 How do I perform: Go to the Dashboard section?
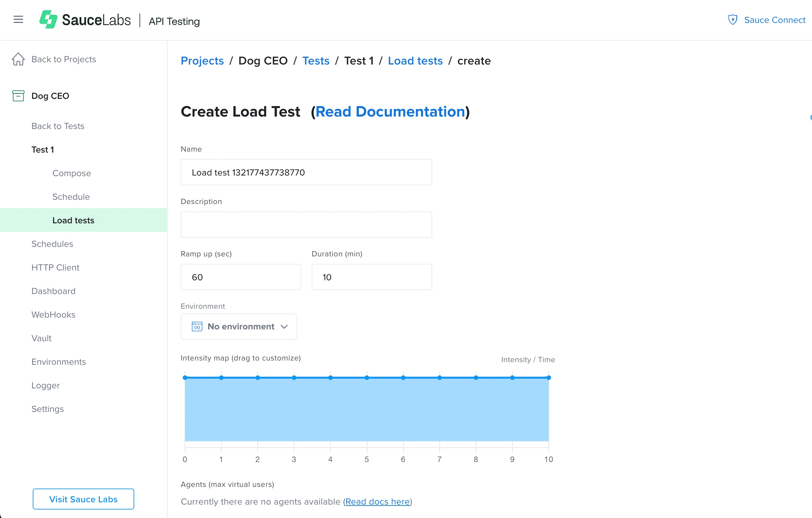pos(53,291)
